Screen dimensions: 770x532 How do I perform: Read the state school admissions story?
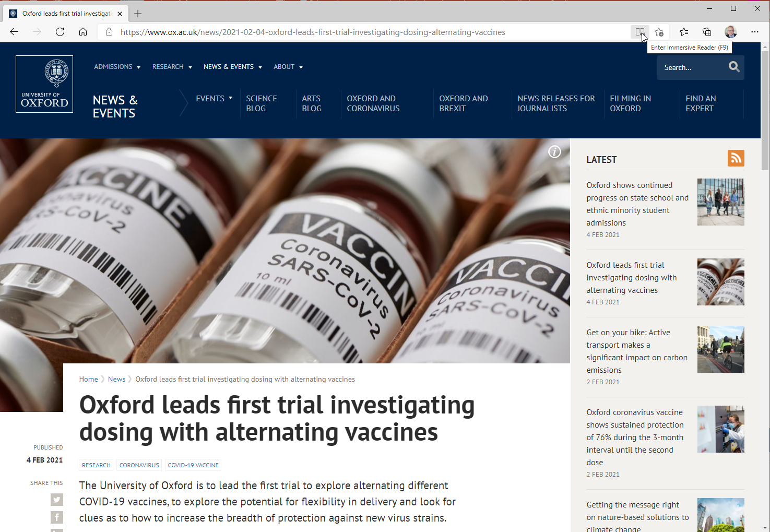(x=637, y=204)
